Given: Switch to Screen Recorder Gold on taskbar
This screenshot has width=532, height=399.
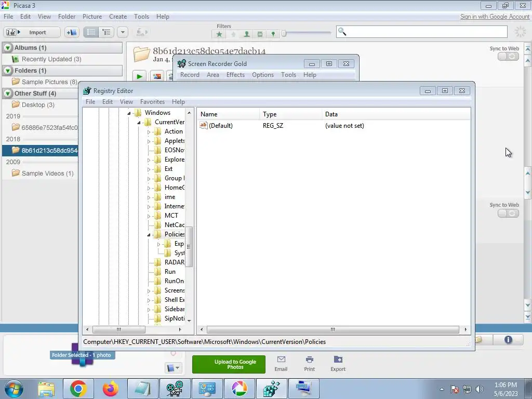Looking at the screenshot, I should 175,389.
